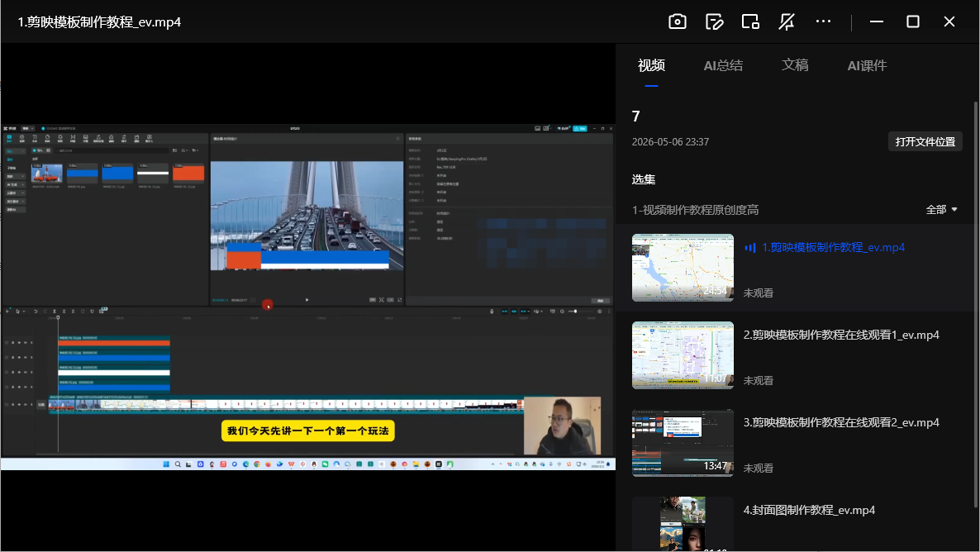Close the video player window
This screenshot has width=980, height=552.
949,21
